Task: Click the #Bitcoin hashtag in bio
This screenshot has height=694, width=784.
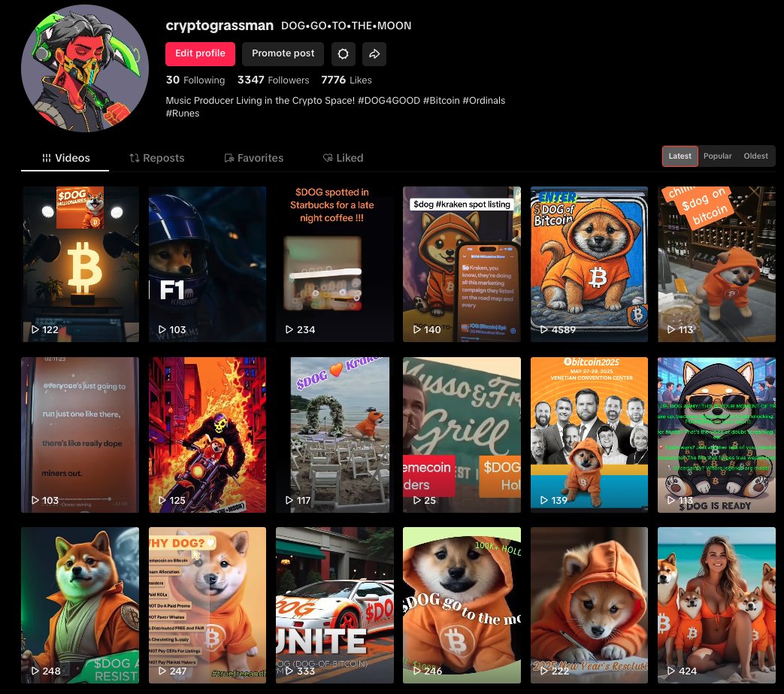Action: point(441,101)
